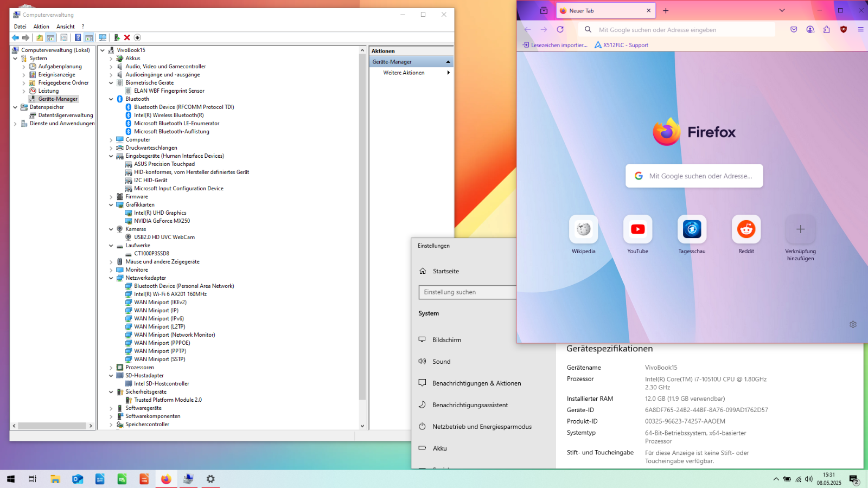
Task: Open new tab customize gear icon in Firefox
Action: [x=853, y=324]
